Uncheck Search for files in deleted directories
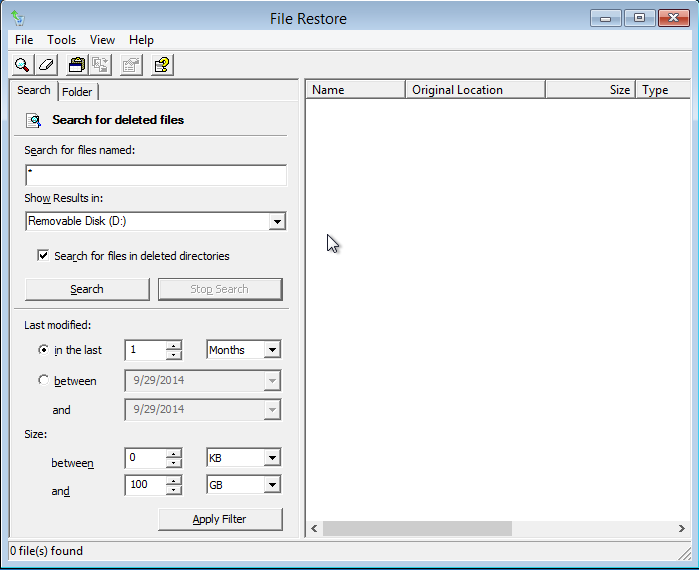 [x=43, y=256]
